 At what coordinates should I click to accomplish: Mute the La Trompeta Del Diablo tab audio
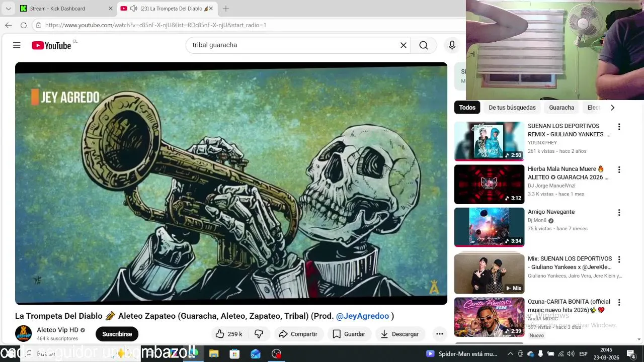coord(134,9)
